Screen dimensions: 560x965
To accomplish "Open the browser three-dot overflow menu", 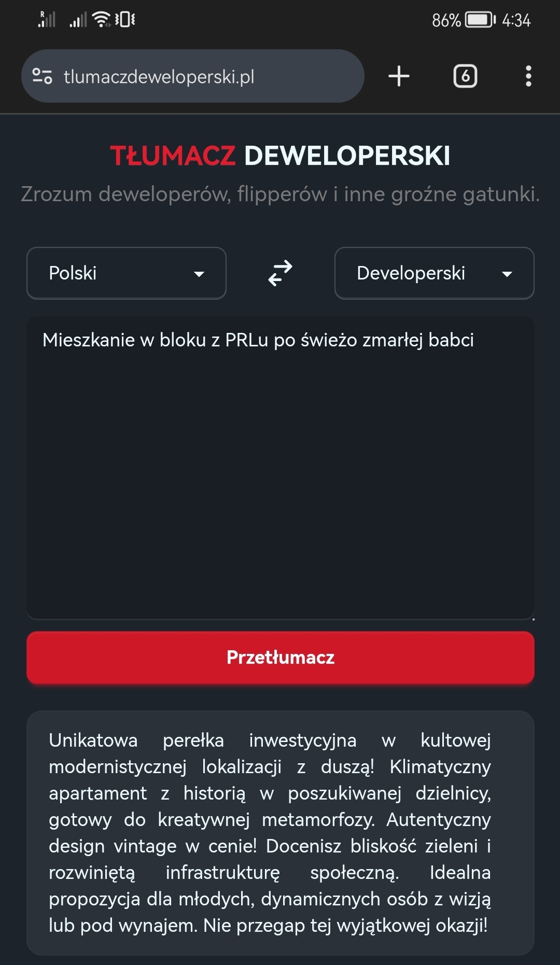I will [x=528, y=76].
